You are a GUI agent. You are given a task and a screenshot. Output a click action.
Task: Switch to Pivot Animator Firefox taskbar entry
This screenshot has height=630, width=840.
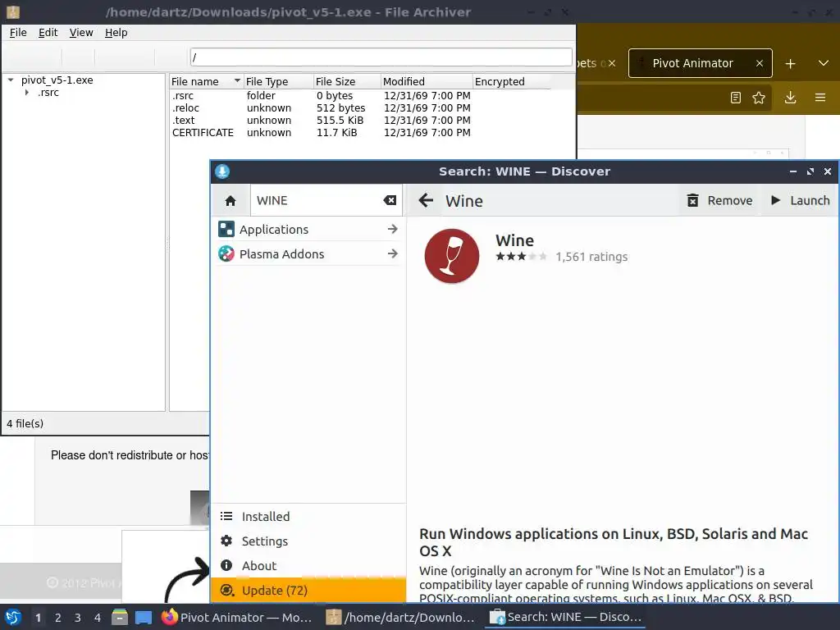click(x=237, y=618)
